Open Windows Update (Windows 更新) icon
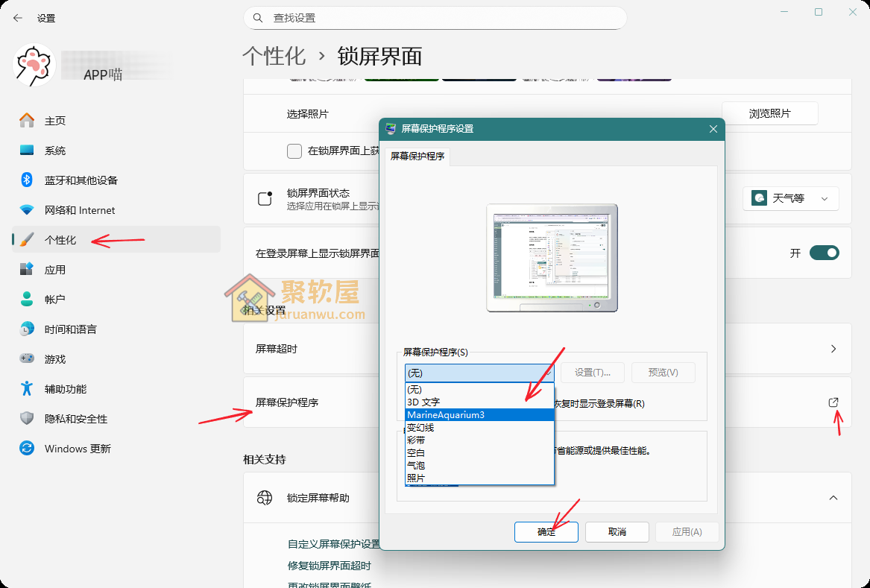This screenshot has height=588, width=870. pyautogui.click(x=27, y=449)
